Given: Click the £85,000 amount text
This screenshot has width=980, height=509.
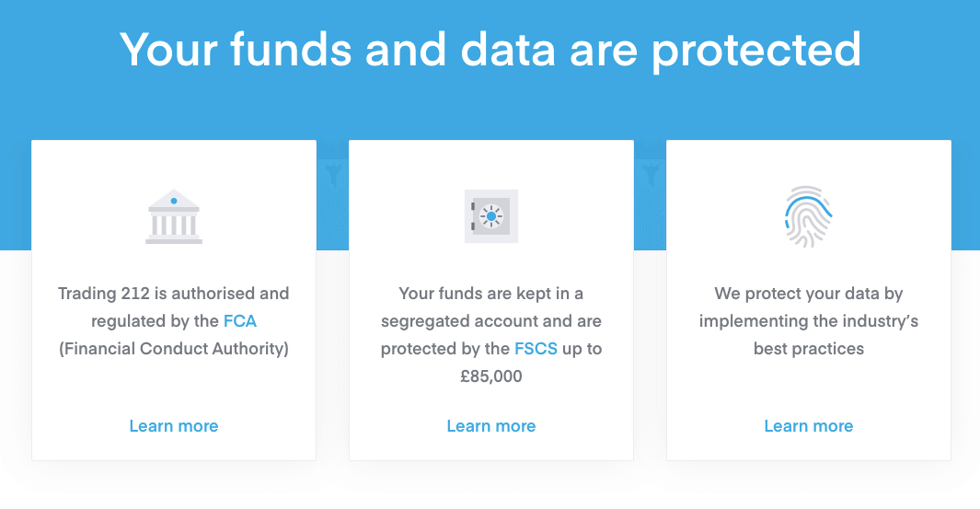Looking at the screenshot, I should tap(491, 376).
